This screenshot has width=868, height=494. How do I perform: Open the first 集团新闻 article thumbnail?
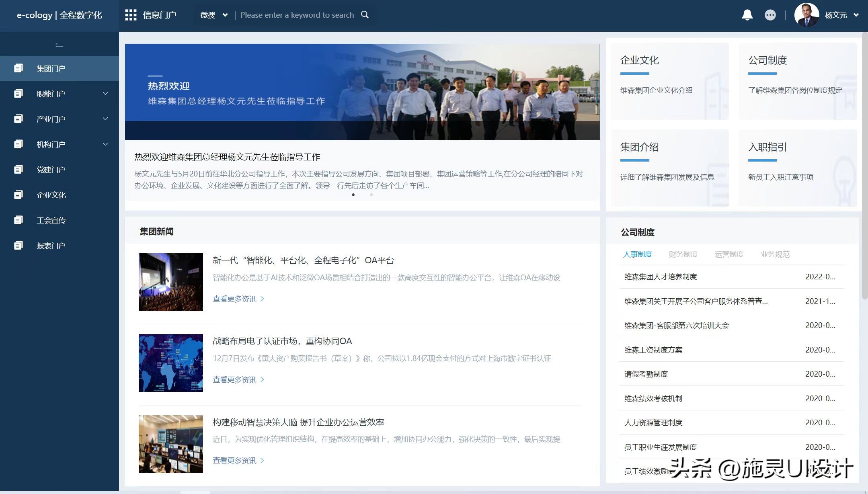pos(170,282)
